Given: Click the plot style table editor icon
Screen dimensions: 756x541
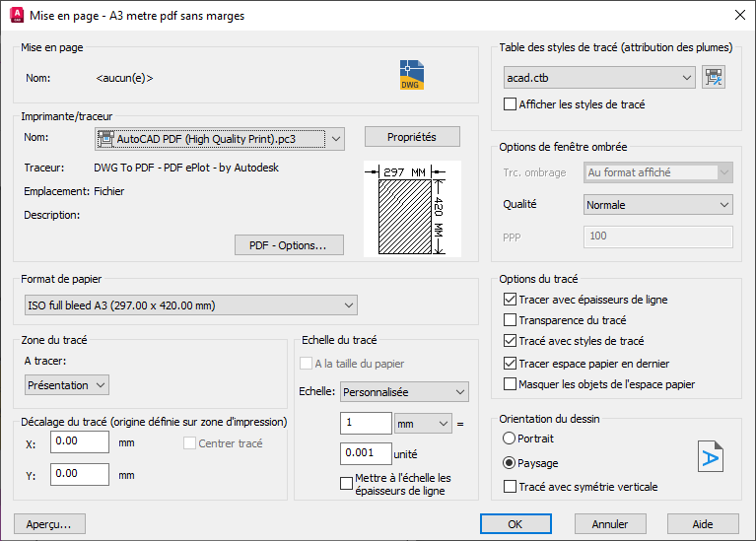Looking at the screenshot, I should tap(713, 77).
